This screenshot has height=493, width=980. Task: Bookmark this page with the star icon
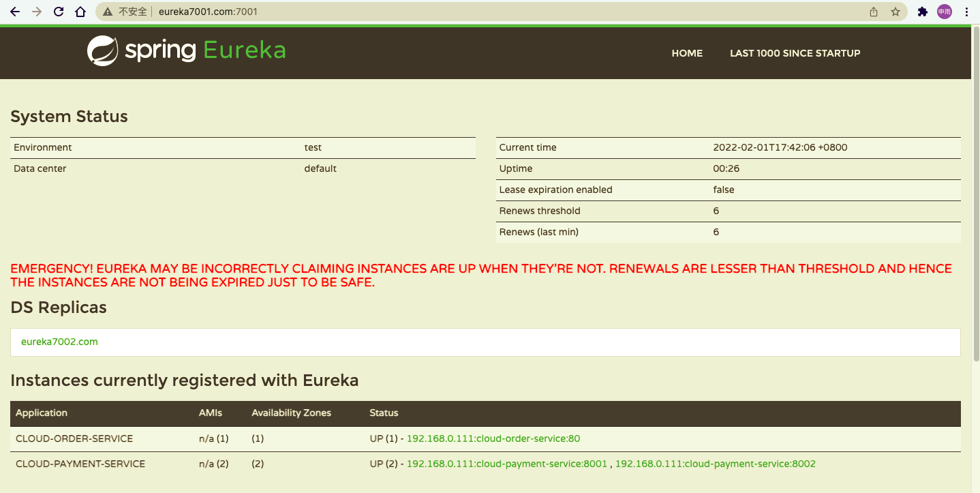[x=895, y=12]
